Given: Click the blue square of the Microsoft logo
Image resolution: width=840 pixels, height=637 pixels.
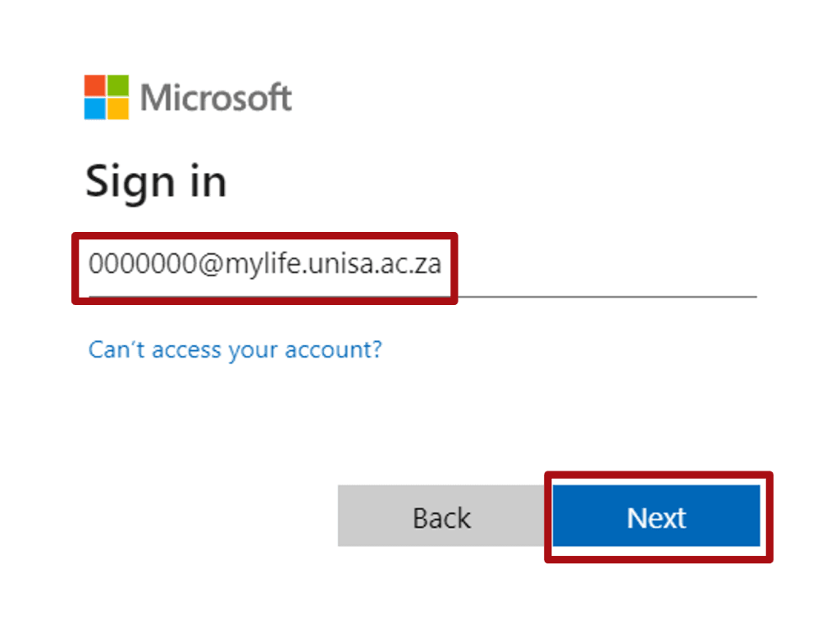Looking at the screenshot, I should [x=95, y=109].
